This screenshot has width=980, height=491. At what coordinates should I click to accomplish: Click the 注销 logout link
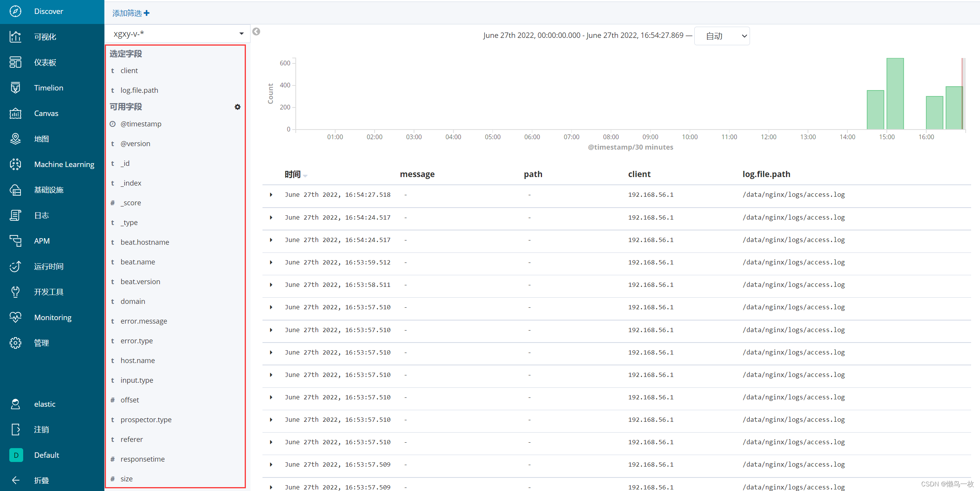(41, 430)
